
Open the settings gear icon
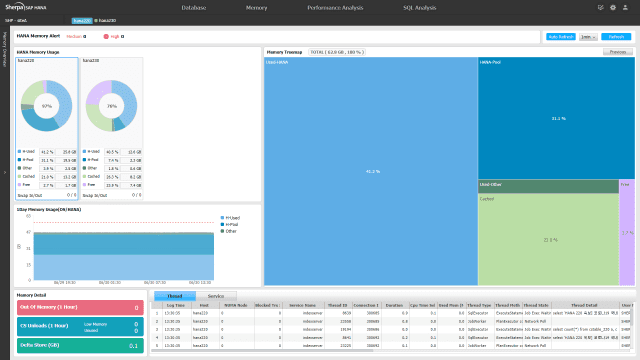(x=613, y=7)
